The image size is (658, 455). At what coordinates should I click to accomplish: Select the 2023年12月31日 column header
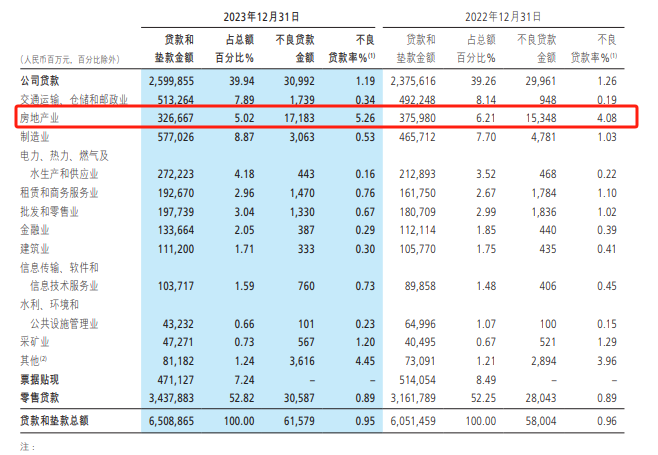click(x=261, y=17)
